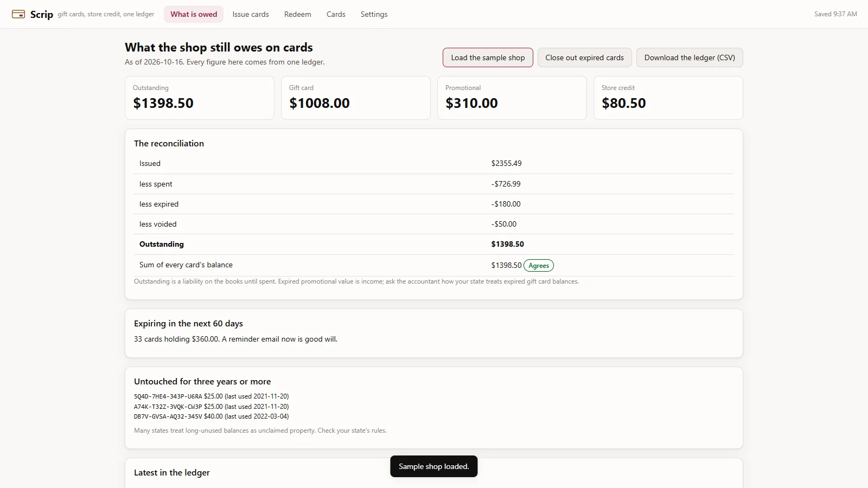868x488 pixels.
Task: Click the Saved 9:37 AM status
Action: click(835, 14)
